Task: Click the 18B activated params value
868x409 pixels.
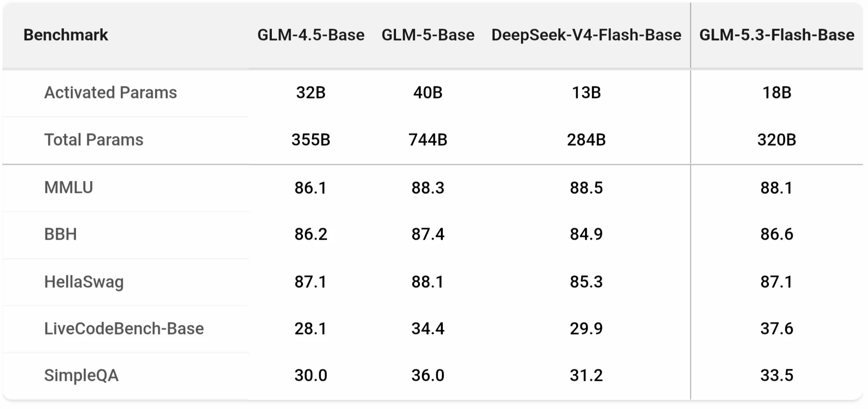Action: [777, 93]
